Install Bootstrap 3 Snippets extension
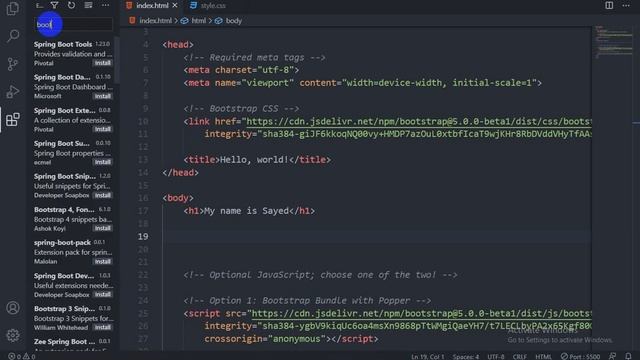Image resolution: width=640 pixels, height=360 pixels. [x=102, y=327]
